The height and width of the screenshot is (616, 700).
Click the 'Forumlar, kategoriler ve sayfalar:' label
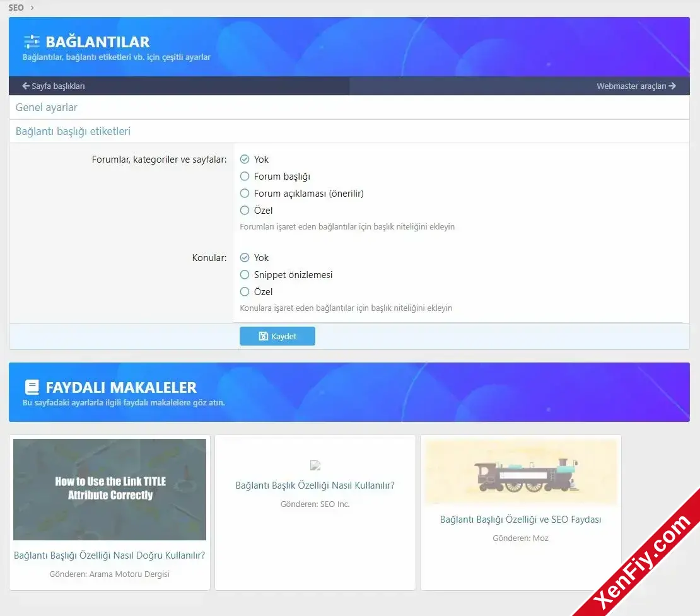point(160,160)
